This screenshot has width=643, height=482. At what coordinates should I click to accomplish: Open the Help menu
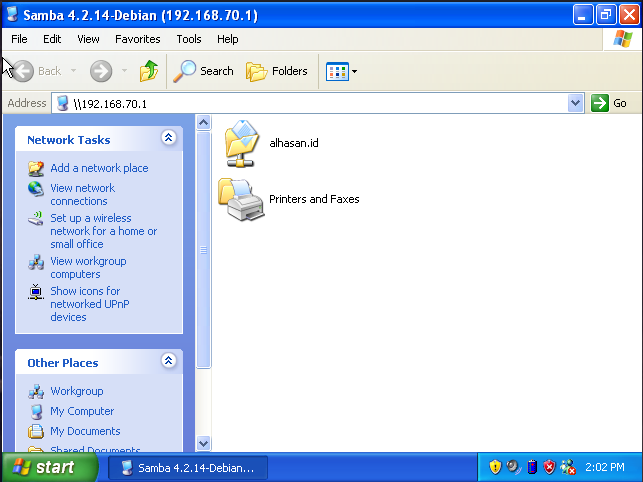tap(228, 39)
